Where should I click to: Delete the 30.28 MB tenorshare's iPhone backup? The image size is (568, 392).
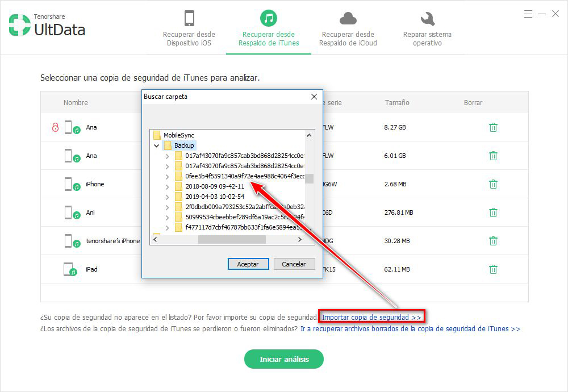(493, 241)
